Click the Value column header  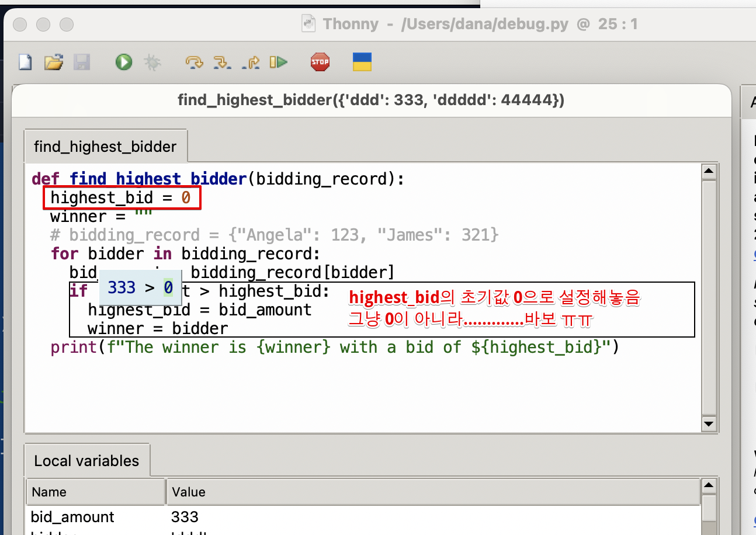(x=433, y=492)
